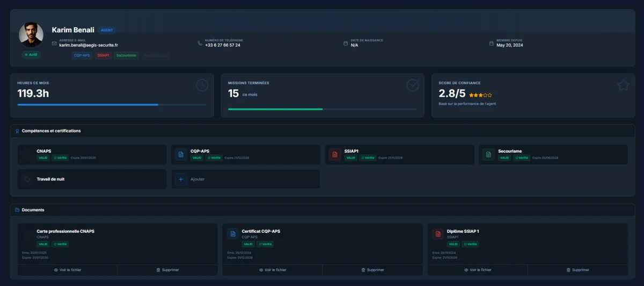Viewport: 644px width, 286px height.
Task: Click the Actif status badge
Action: click(31, 55)
